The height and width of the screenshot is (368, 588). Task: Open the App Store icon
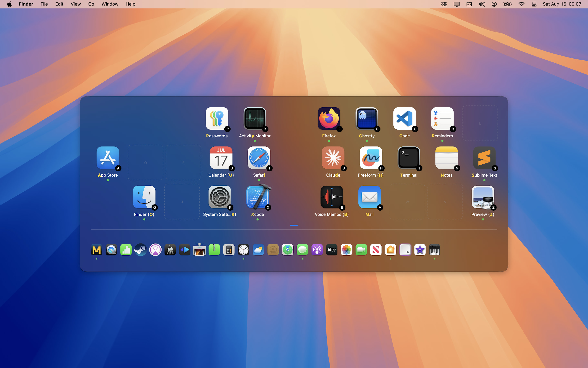[108, 158]
